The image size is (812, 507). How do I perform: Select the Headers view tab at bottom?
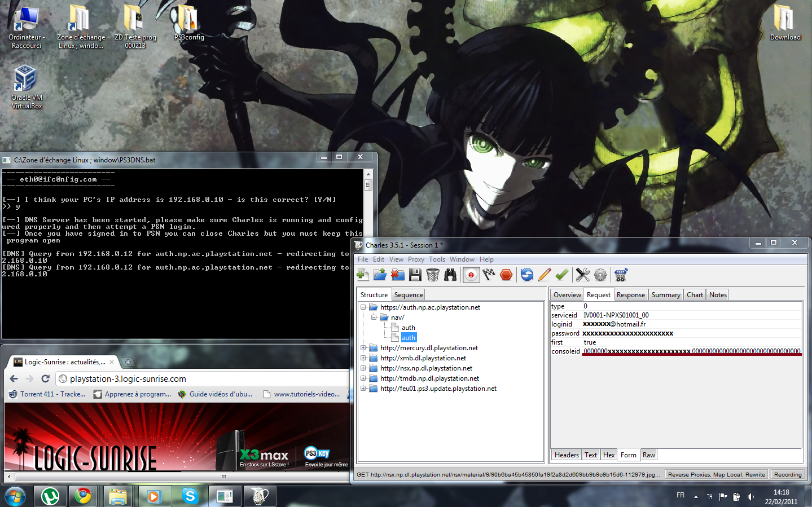tap(567, 455)
